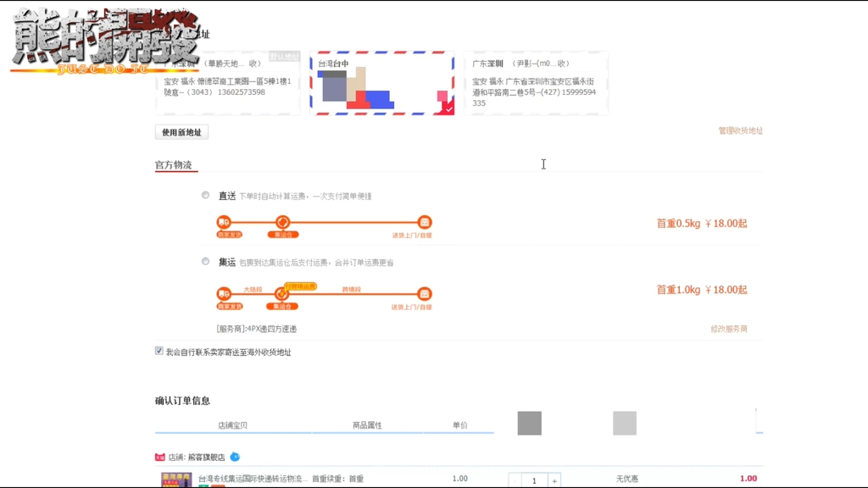Viewport: 868px width, 488px height.
Task: Click the 付跨境运费 badge in 集运 route
Action: point(300,286)
